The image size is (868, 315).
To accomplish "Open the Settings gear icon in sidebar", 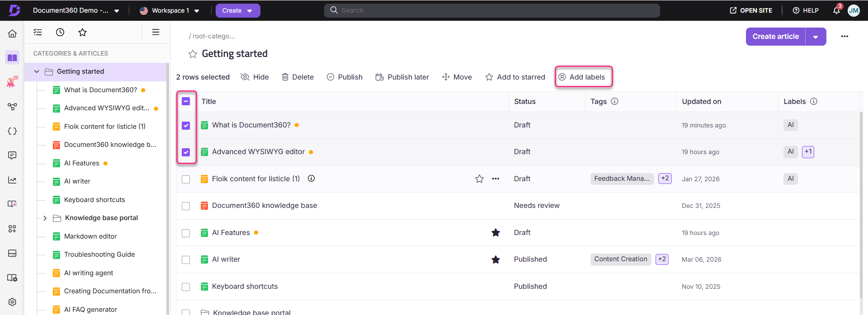I will tap(12, 302).
